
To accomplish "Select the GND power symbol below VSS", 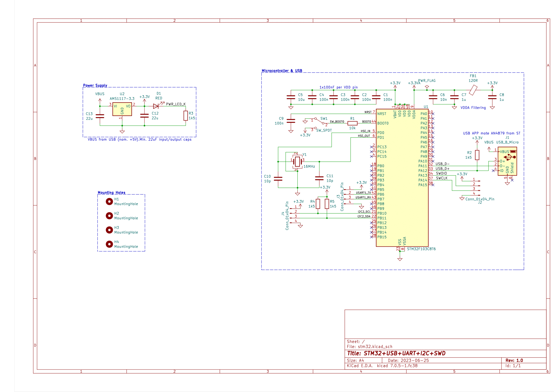I will pos(400,259).
